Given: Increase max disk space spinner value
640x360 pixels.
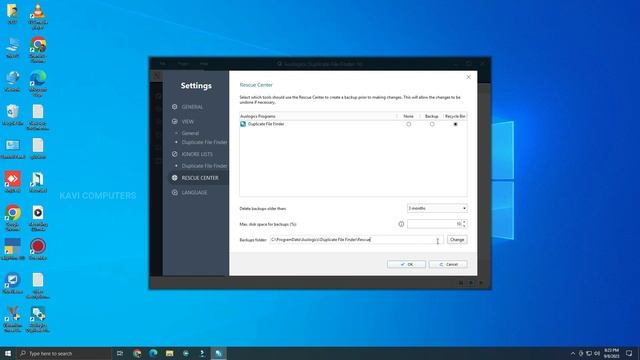Looking at the screenshot, I should coord(464,222).
